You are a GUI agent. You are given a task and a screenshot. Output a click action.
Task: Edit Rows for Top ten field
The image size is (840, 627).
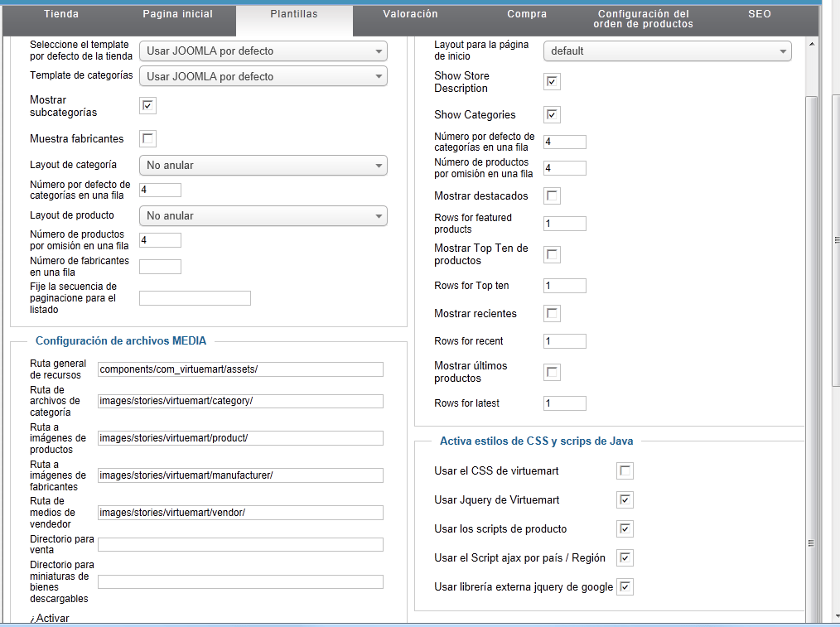pyautogui.click(x=565, y=286)
